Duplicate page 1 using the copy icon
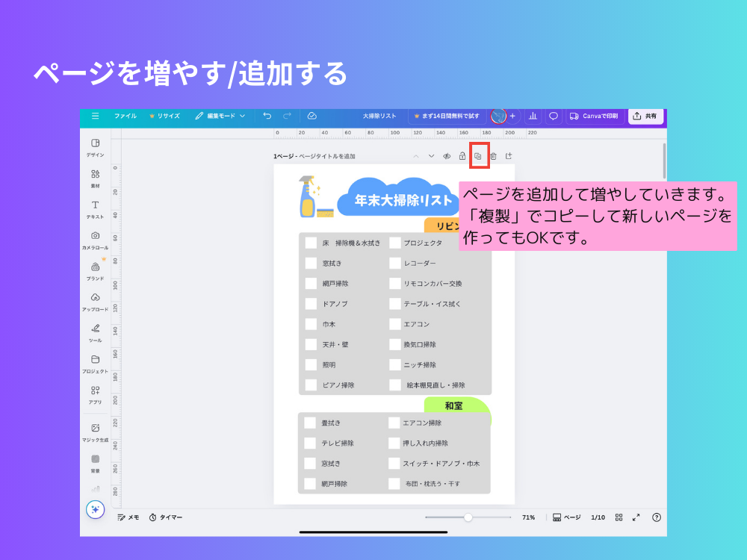The image size is (747, 560). pos(477,156)
